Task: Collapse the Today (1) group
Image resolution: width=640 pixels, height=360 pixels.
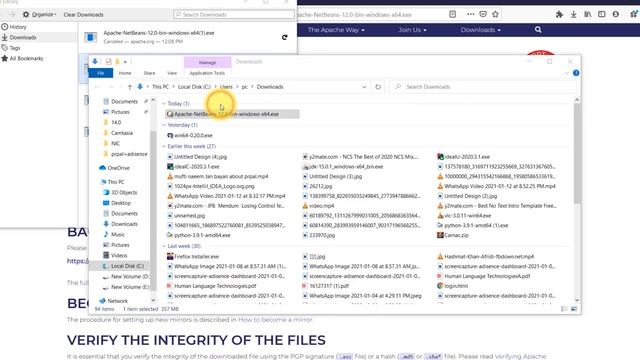Action: pyautogui.click(x=164, y=104)
